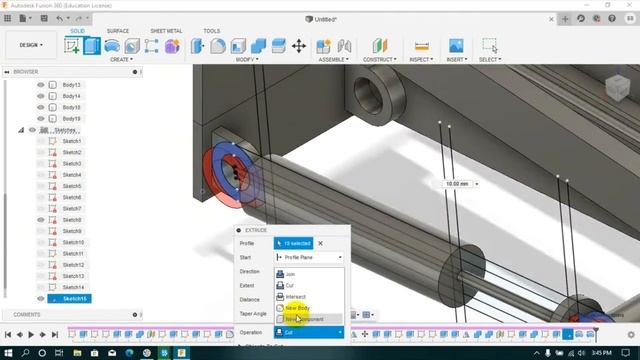Screen dimensions: 640x360
Task: Select the Move/Copy arrows tool
Action: click(299, 46)
